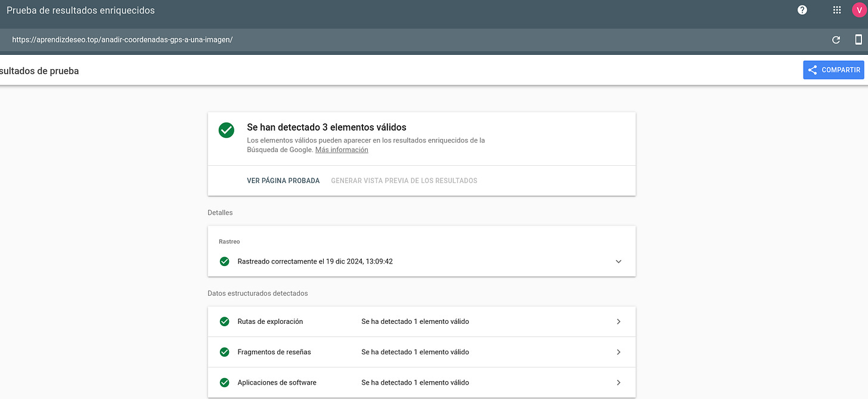
Task: Click the share icon on COMPARTIR button
Action: [812, 70]
